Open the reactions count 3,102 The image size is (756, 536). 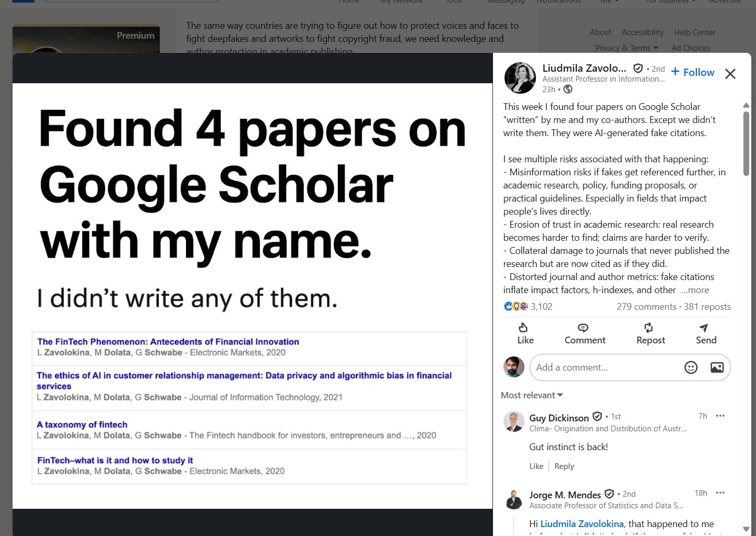541,307
